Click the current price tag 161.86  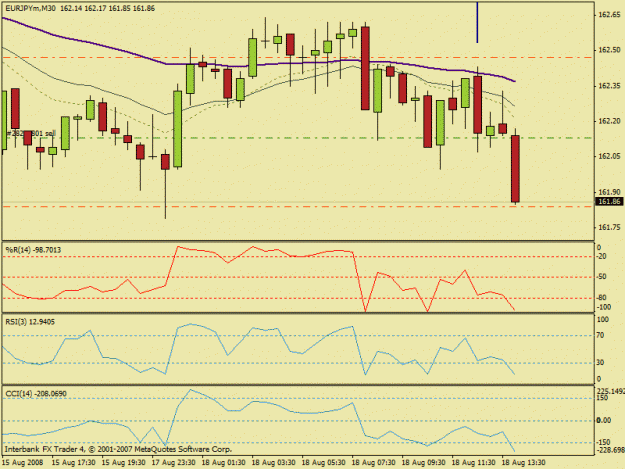(609, 202)
